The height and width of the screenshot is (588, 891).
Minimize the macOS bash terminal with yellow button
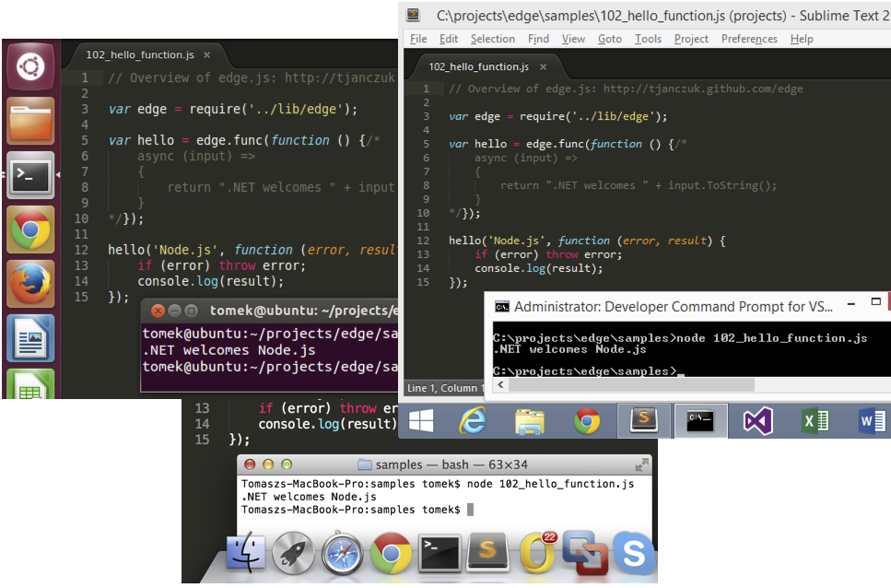click(268, 465)
